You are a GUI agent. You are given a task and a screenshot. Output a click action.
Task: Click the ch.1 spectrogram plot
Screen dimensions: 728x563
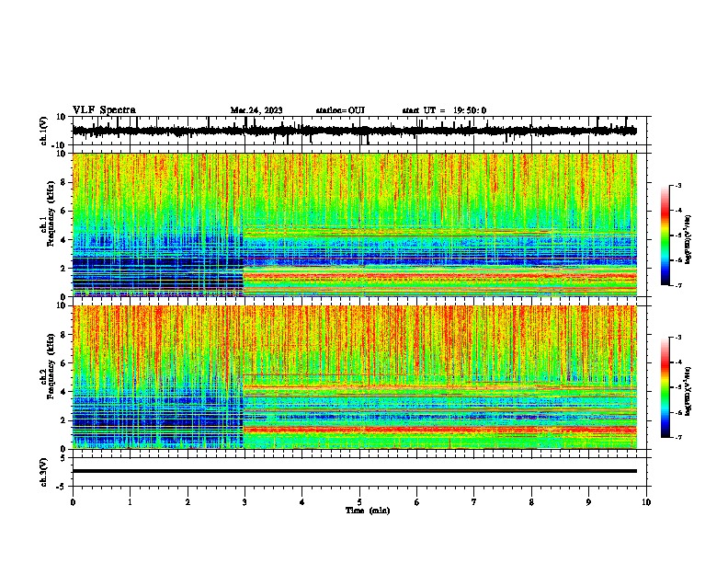[354, 224]
